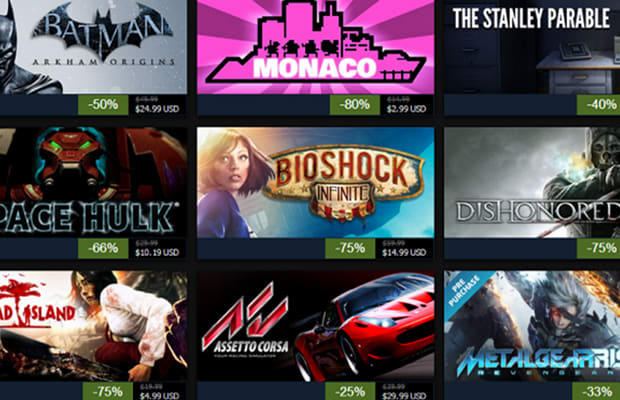Click the $24.99 USD price for Batman
Image resolution: width=620 pixels, height=400 pixels.
(x=157, y=109)
